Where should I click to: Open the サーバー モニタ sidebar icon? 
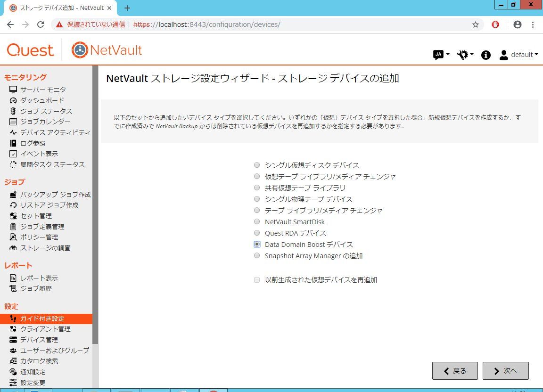point(13,90)
